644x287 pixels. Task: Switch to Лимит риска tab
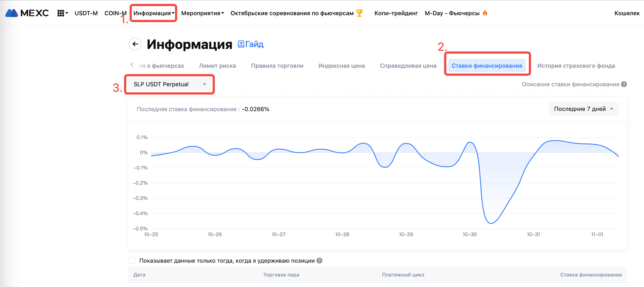click(217, 66)
